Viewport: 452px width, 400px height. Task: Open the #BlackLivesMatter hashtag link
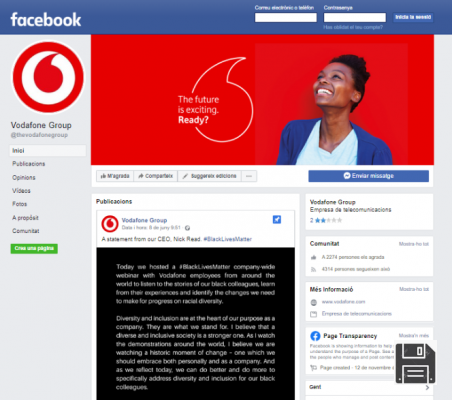tap(228, 239)
